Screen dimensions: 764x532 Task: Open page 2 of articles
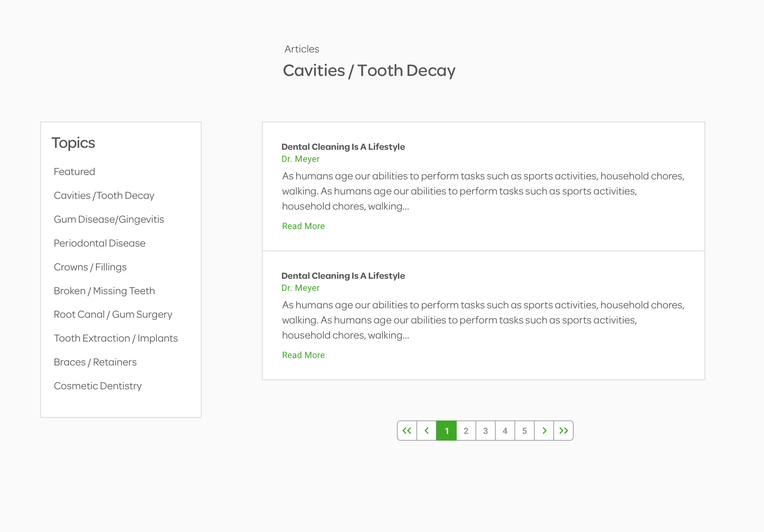[466, 431]
